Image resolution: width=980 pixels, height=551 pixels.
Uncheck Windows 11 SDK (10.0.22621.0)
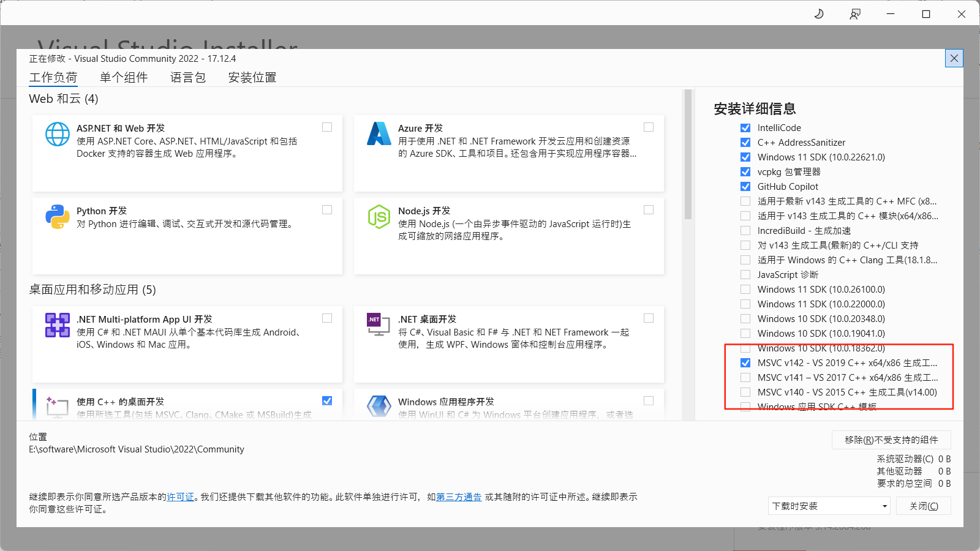745,157
